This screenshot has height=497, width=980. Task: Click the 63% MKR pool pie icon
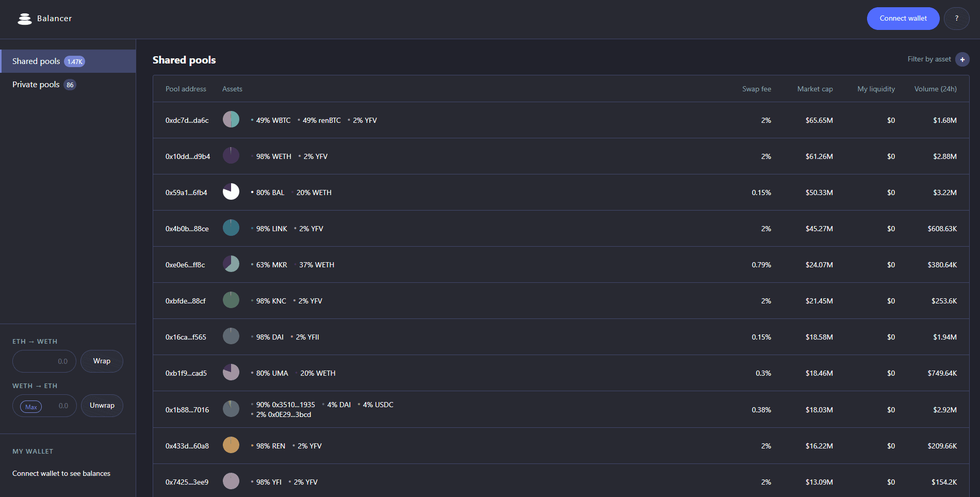[231, 264]
